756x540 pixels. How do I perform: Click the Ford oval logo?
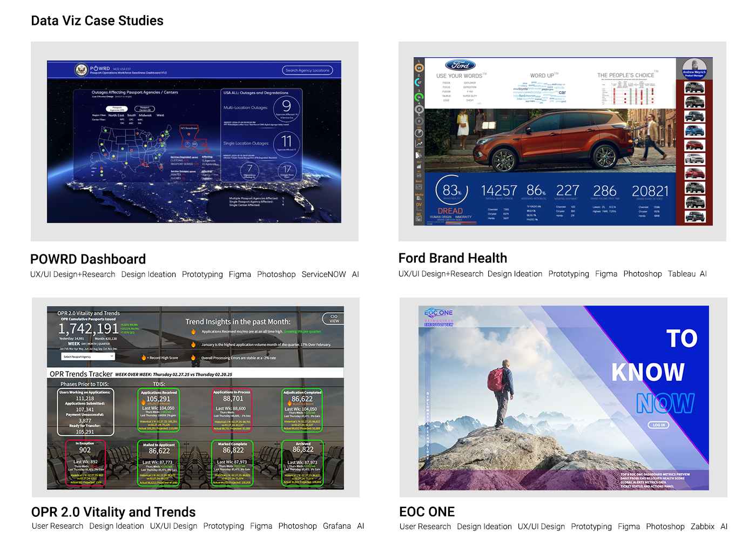point(460,65)
